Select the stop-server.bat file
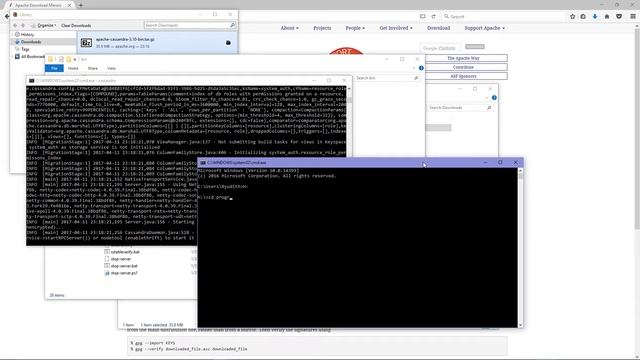This screenshot has height=360, width=640. point(124,266)
